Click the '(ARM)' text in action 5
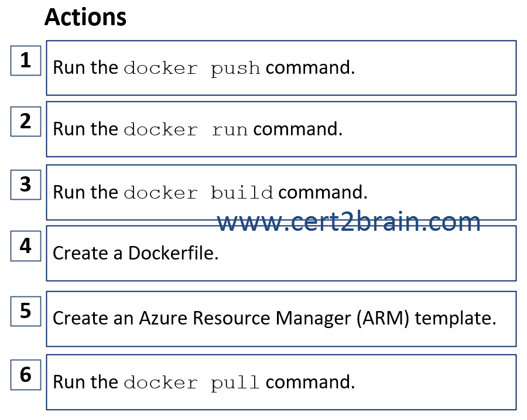The height and width of the screenshot is (420, 527). pos(383,318)
